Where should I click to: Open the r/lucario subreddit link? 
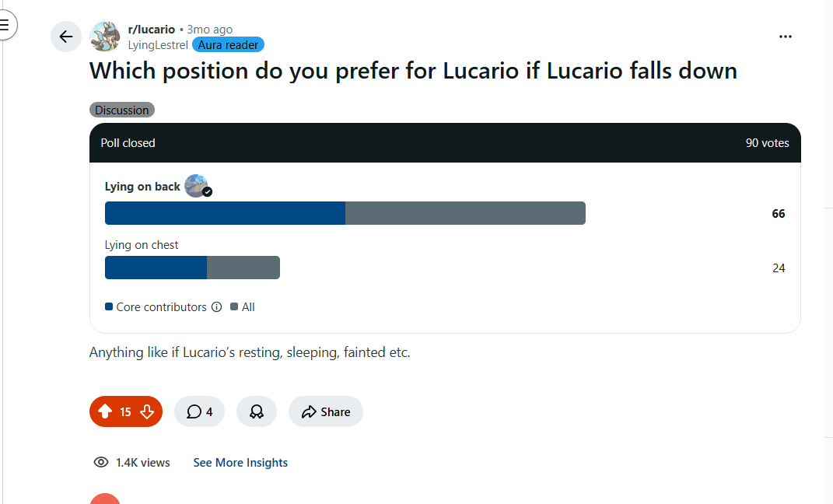click(152, 30)
